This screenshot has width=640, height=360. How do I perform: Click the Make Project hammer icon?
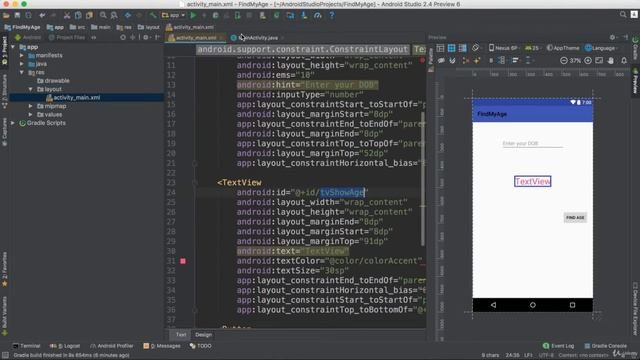point(153,15)
